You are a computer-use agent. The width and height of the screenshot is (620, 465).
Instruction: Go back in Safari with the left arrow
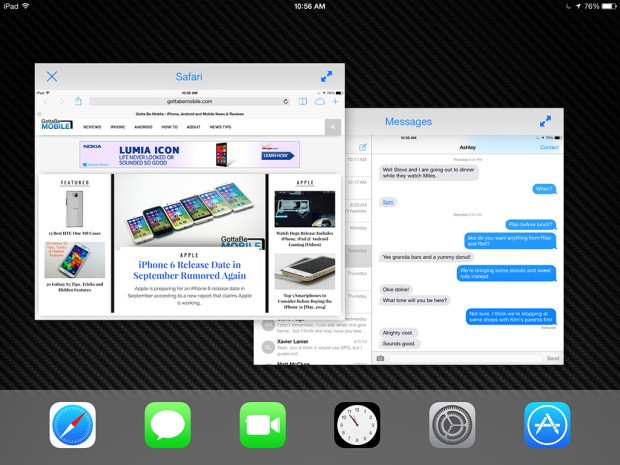pyautogui.click(x=45, y=102)
